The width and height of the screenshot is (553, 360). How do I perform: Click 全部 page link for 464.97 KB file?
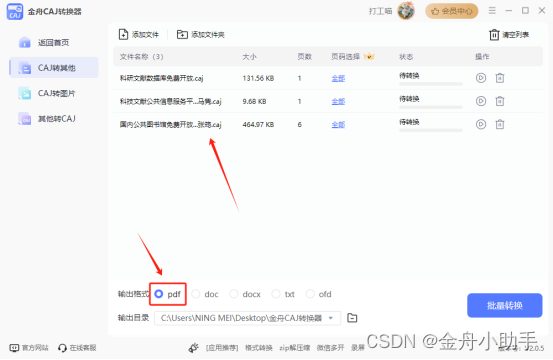[x=338, y=124]
